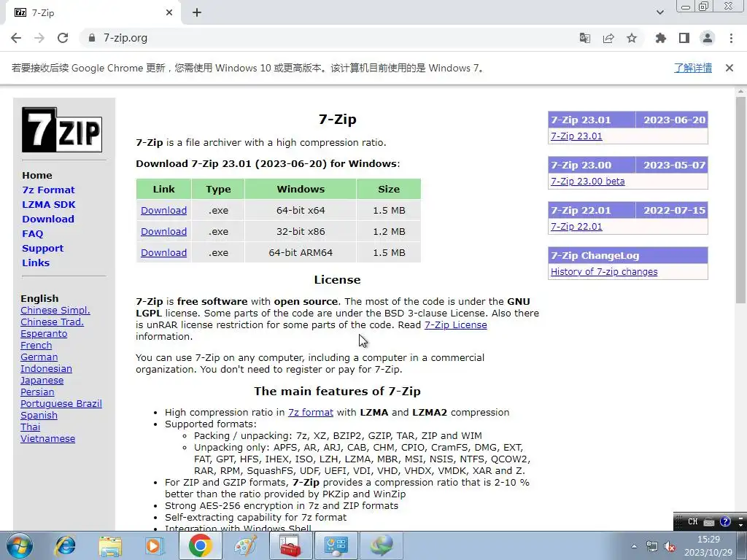The width and height of the screenshot is (747, 560).
Task: Launch Internet Explorer from taskbar
Action: pos(65,545)
